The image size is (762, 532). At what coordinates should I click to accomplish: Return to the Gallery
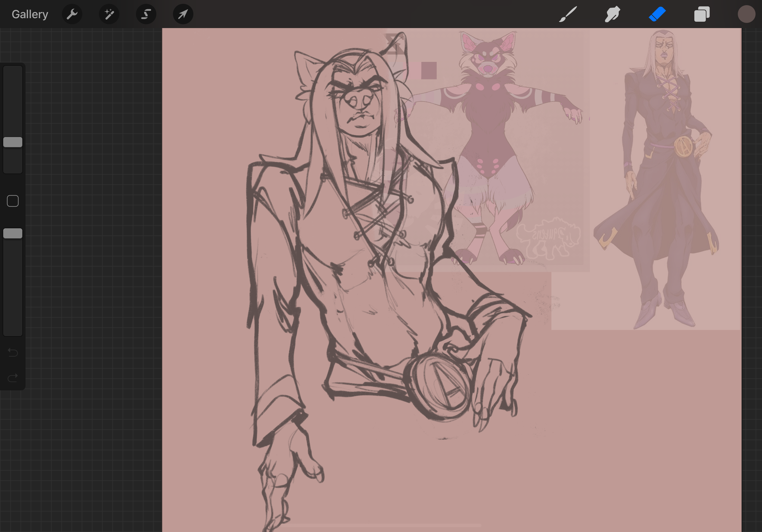[30, 14]
